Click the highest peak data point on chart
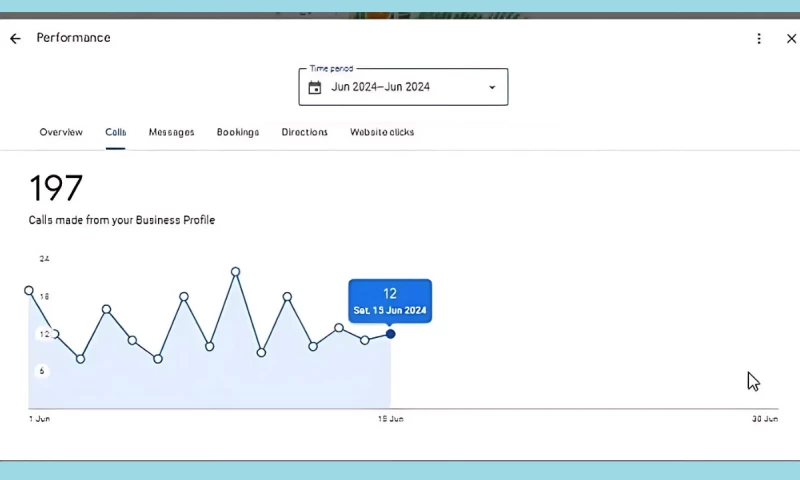Viewport: 800px width, 480px height. point(235,272)
